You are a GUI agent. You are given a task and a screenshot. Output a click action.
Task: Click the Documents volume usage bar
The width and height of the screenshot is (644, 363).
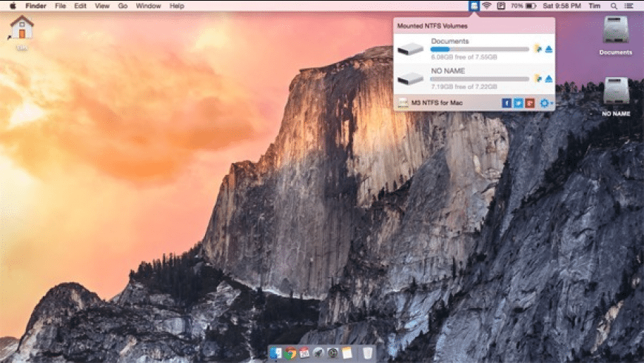pyautogui.click(x=480, y=50)
